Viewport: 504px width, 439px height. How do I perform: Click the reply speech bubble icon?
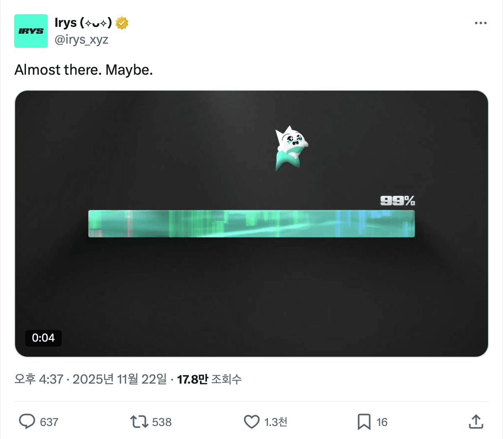27,421
